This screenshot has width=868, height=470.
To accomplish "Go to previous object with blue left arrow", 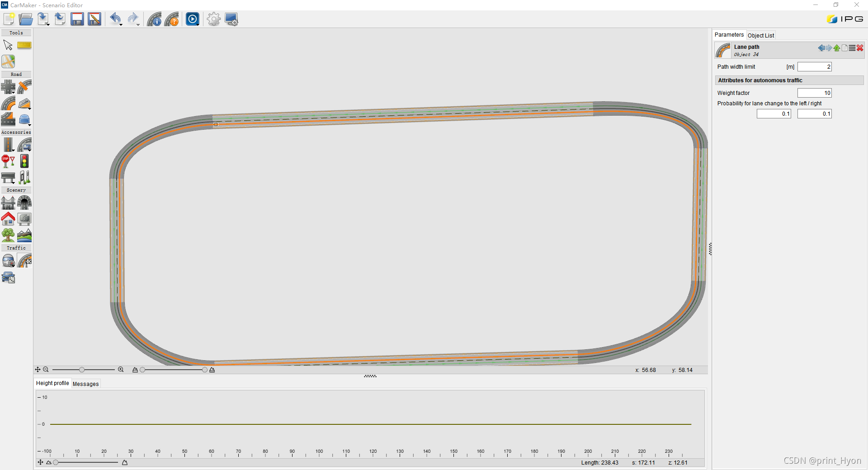I will click(x=821, y=48).
